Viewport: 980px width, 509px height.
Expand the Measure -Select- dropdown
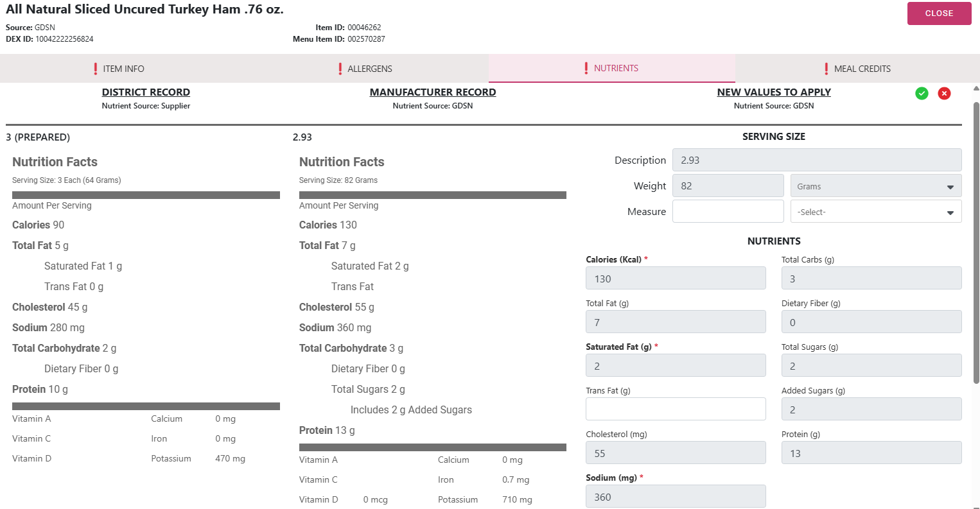(x=875, y=212)
